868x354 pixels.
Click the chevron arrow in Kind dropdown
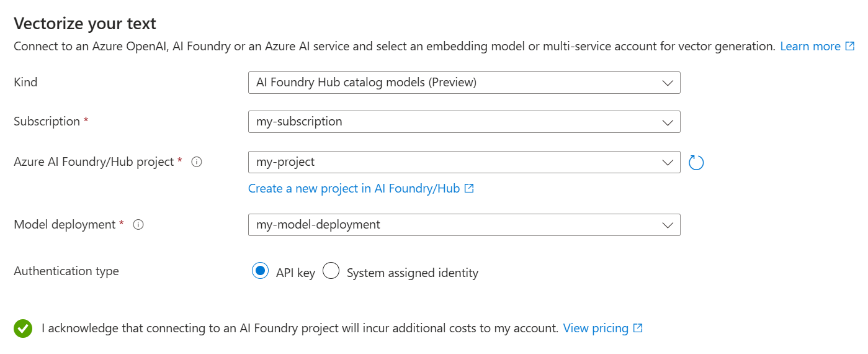pyautogui.click(x=668, y=83)
